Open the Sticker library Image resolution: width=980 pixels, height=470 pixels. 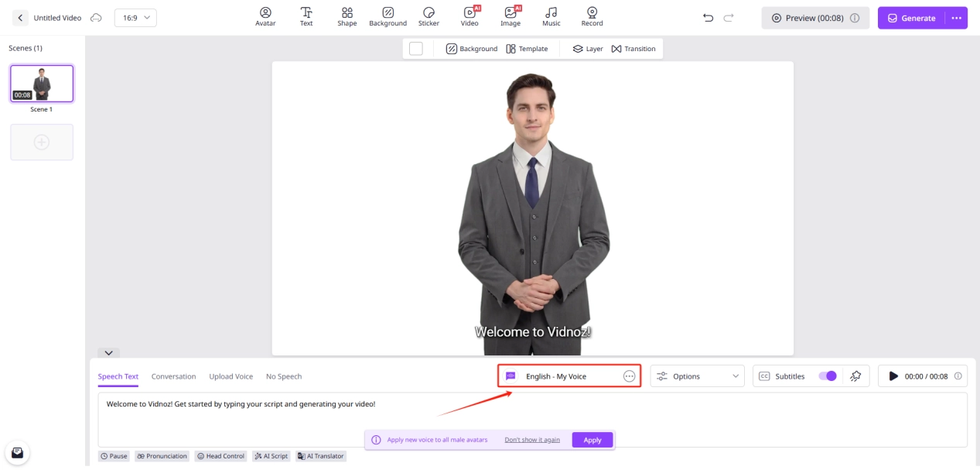[429, 16]
